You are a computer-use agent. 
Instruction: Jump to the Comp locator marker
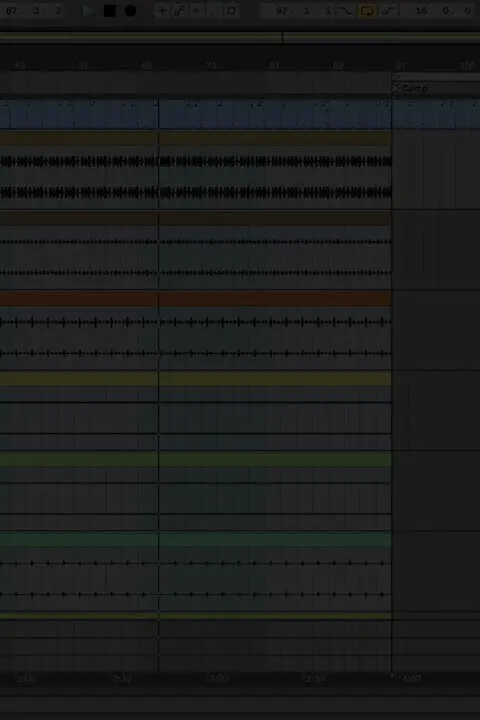(x=412, y=89)
